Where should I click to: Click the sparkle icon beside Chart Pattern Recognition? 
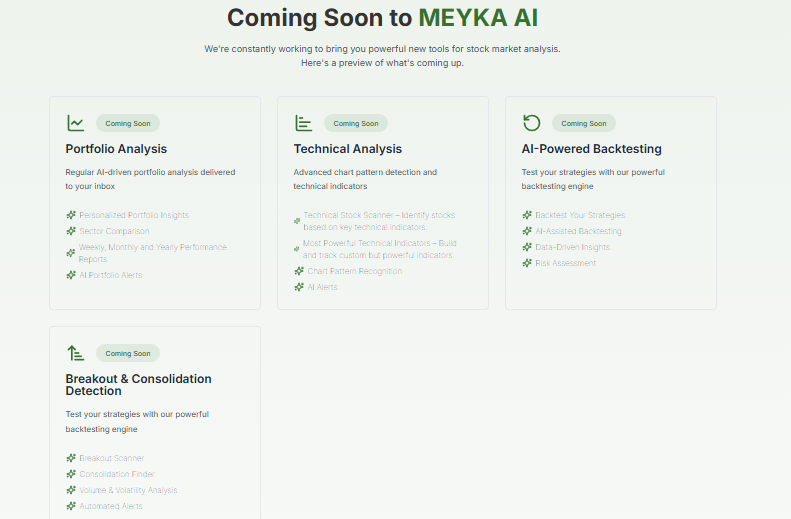[x=299, y=271]
